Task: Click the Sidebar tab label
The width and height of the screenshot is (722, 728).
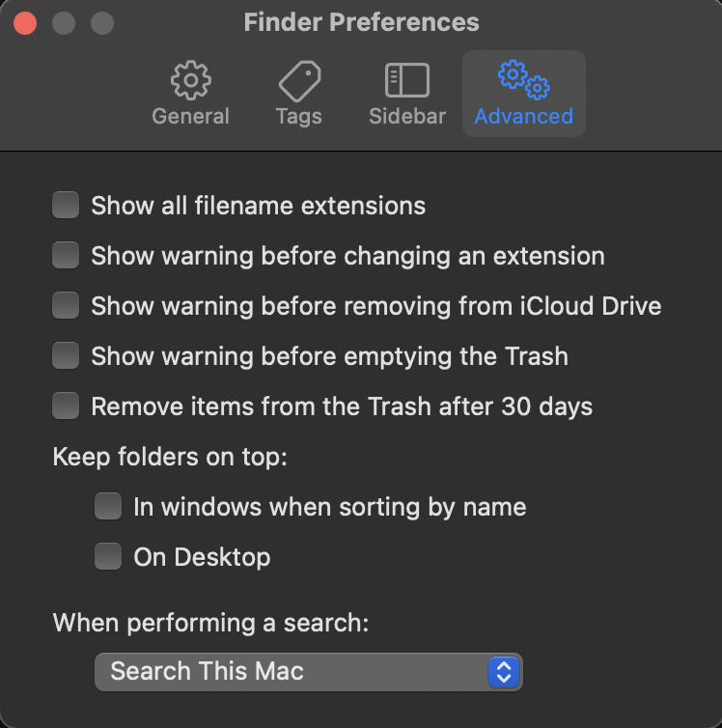Action: pos(407,116)
